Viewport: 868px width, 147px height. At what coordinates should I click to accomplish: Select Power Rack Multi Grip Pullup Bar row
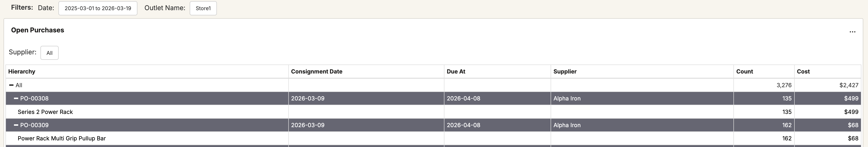click(62, 138)
